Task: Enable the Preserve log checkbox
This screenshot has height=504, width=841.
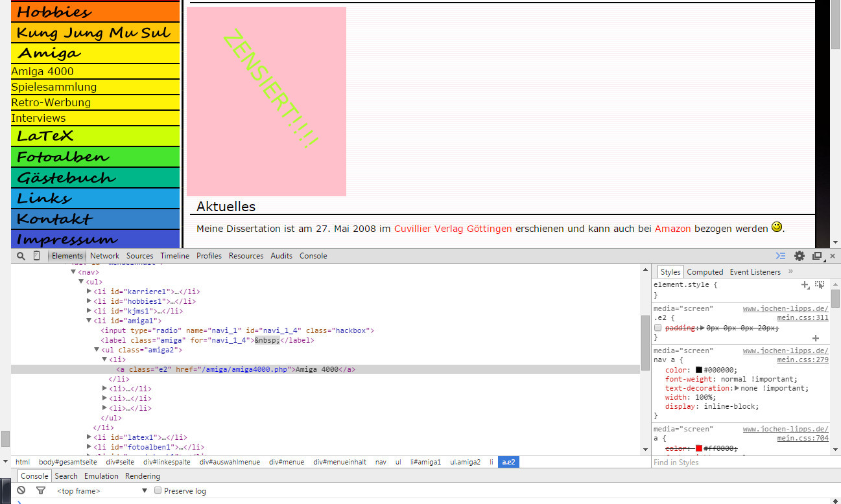Action: pos(158,491)
